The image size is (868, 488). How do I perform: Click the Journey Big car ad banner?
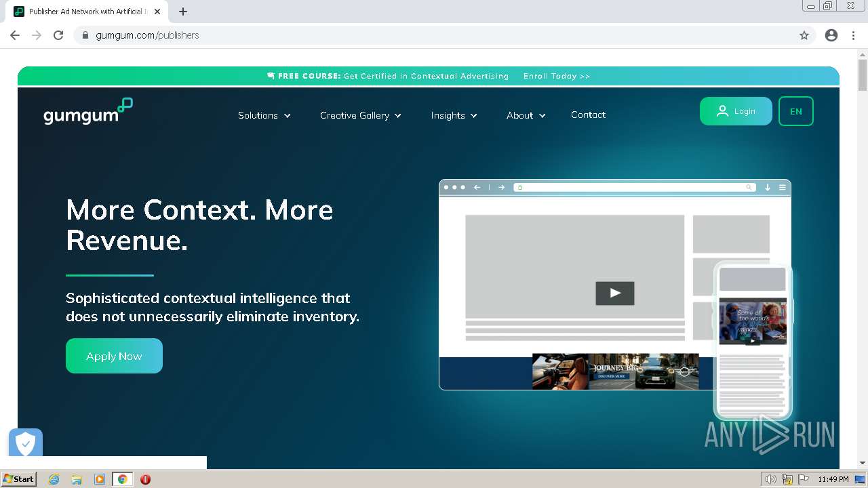615,371
